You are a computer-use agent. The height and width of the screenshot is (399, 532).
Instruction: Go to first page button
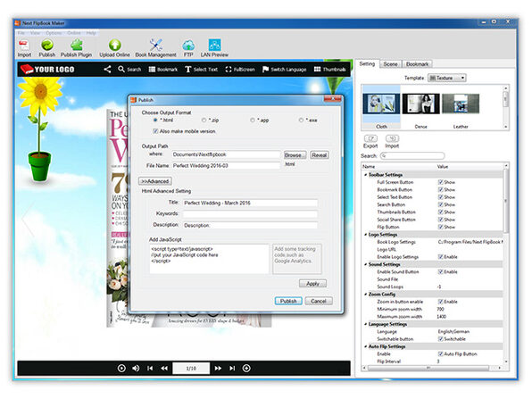150,368
